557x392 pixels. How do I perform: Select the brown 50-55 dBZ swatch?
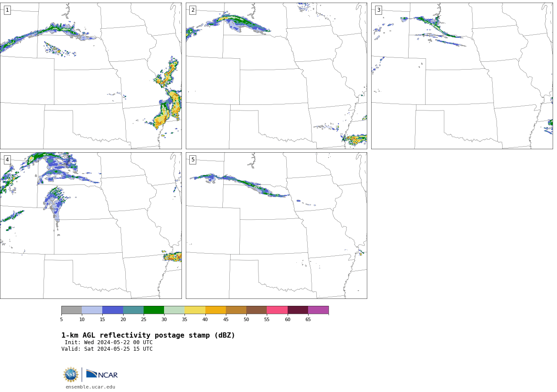click(256, 310)
